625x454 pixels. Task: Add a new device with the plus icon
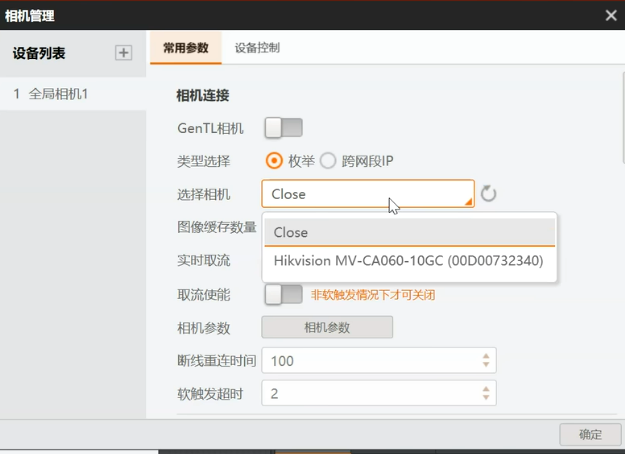(x=124, y=53)
